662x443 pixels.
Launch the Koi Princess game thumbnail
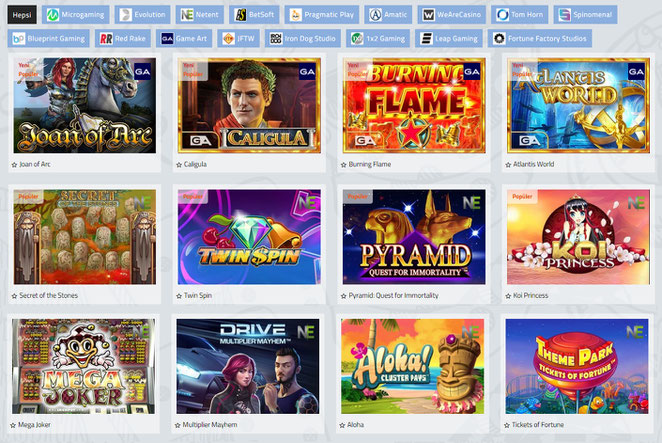578,237
